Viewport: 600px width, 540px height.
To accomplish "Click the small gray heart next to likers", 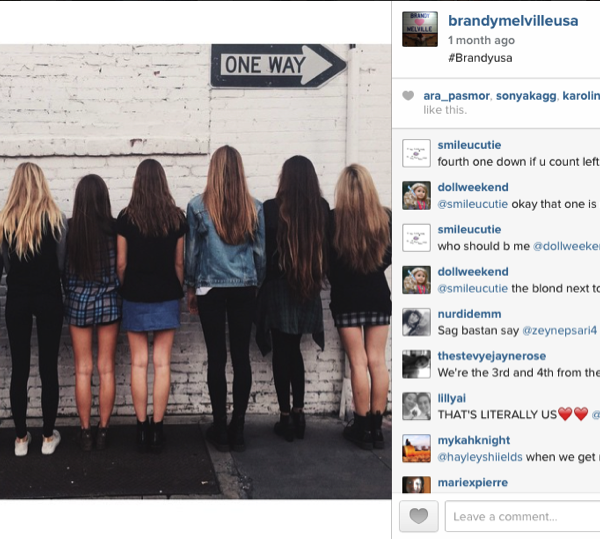I will [x=408, y=96].
